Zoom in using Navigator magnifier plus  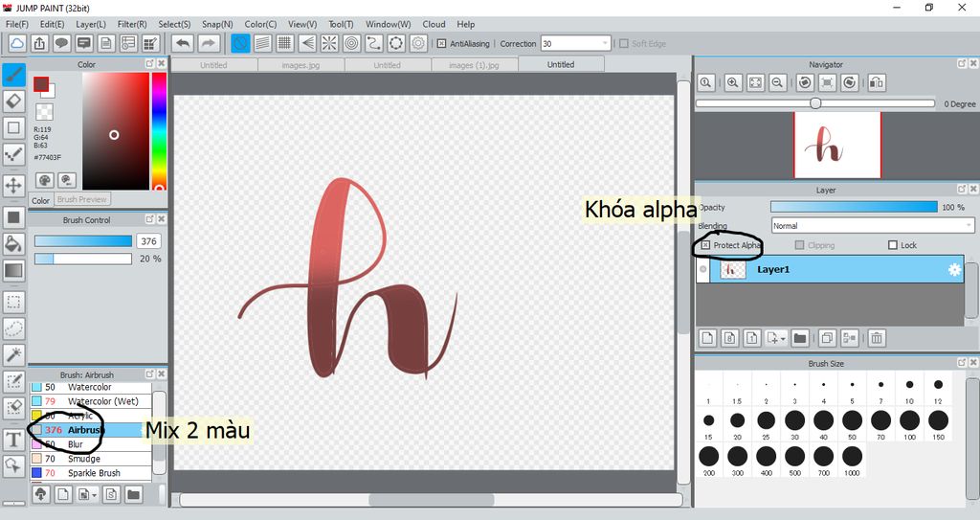pos(733,82)
